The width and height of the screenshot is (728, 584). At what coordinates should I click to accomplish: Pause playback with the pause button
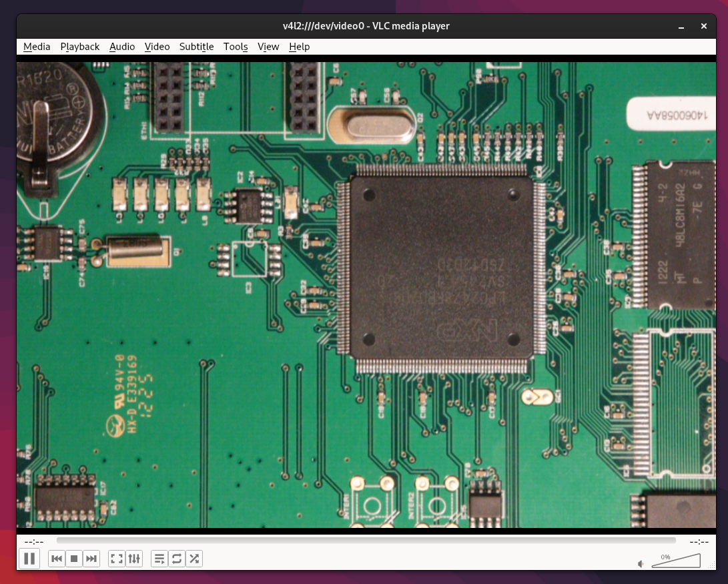[29, 559]
